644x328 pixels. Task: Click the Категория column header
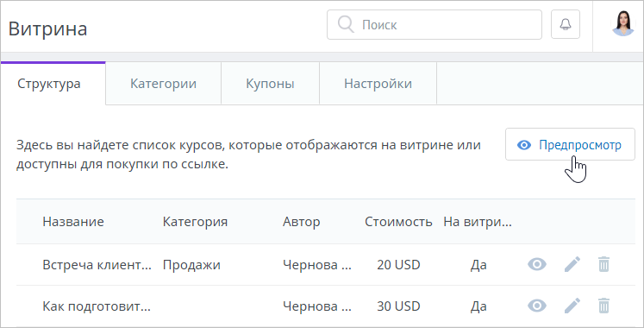tap(195, 222)
